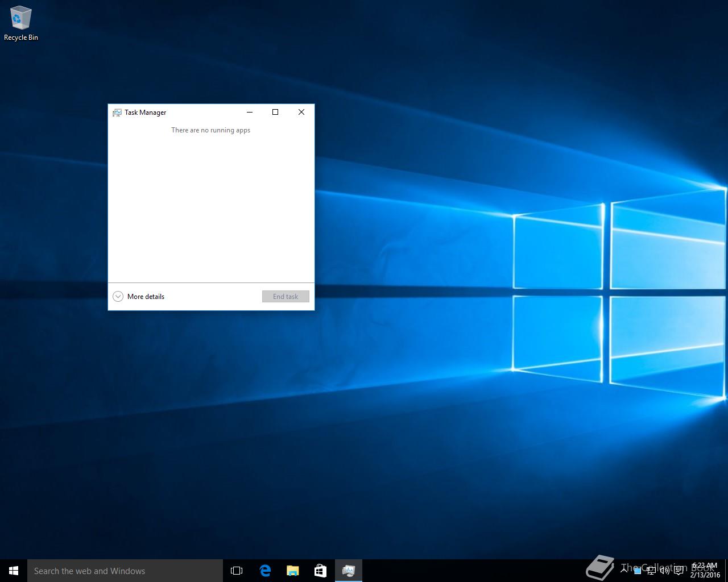This screenshot has height=582, width=728.
Task: Click the taskbar clock showing 6:23 AM
Action: click(705, 571)
